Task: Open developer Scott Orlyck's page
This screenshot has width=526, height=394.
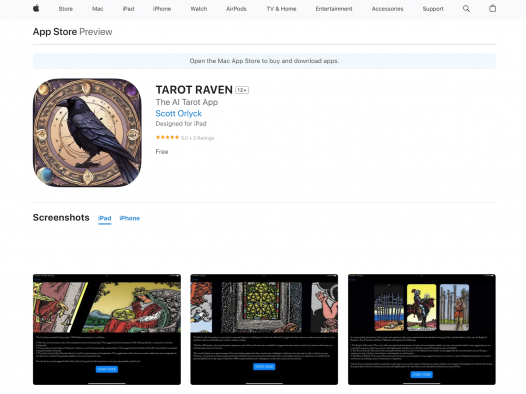Action: click(178, 114)
